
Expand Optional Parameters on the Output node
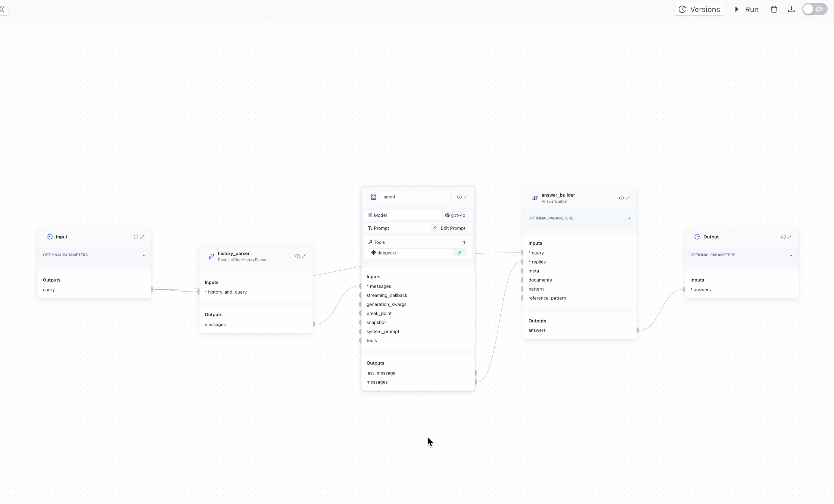791,255
